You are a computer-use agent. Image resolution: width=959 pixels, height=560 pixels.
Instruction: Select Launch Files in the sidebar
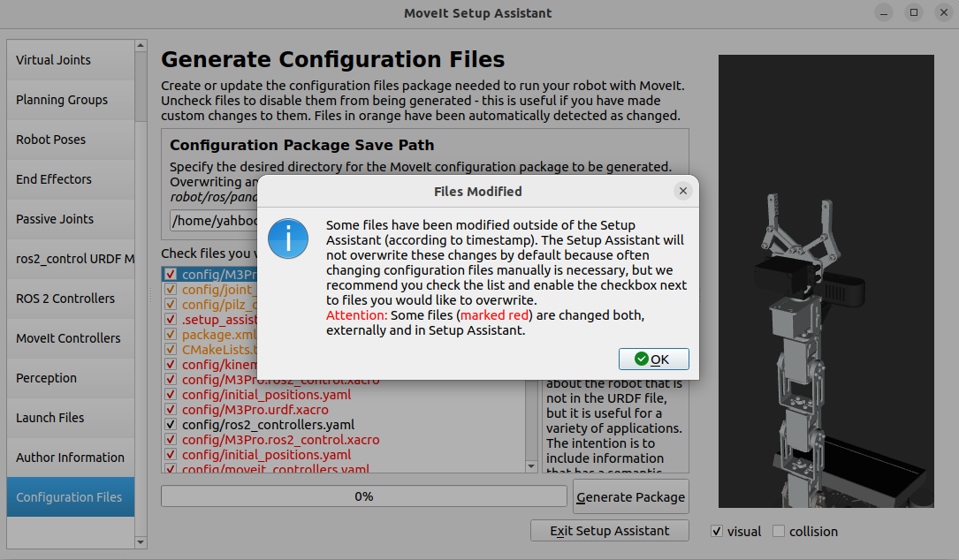71,418
